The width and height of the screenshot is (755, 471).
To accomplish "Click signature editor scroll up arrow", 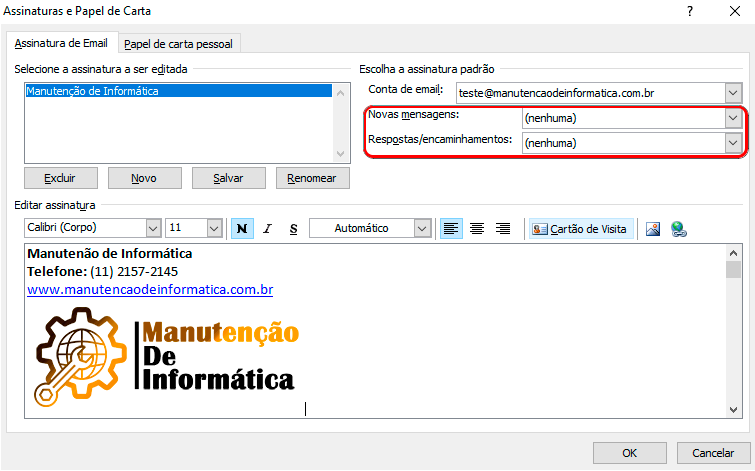I will pyautogui.click(x=733, y=253).
